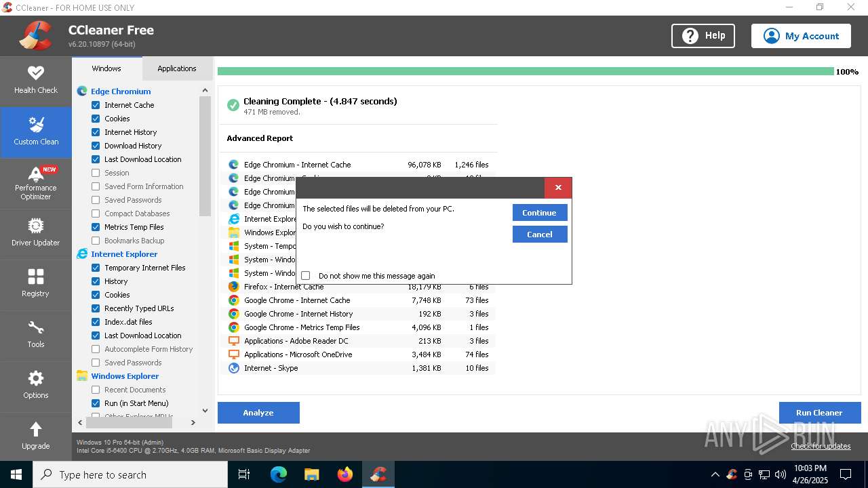This screenshot has height=488, width=868.
Task: Click the green Cleaning Complete checkmark icon
Action: point(233,105)
